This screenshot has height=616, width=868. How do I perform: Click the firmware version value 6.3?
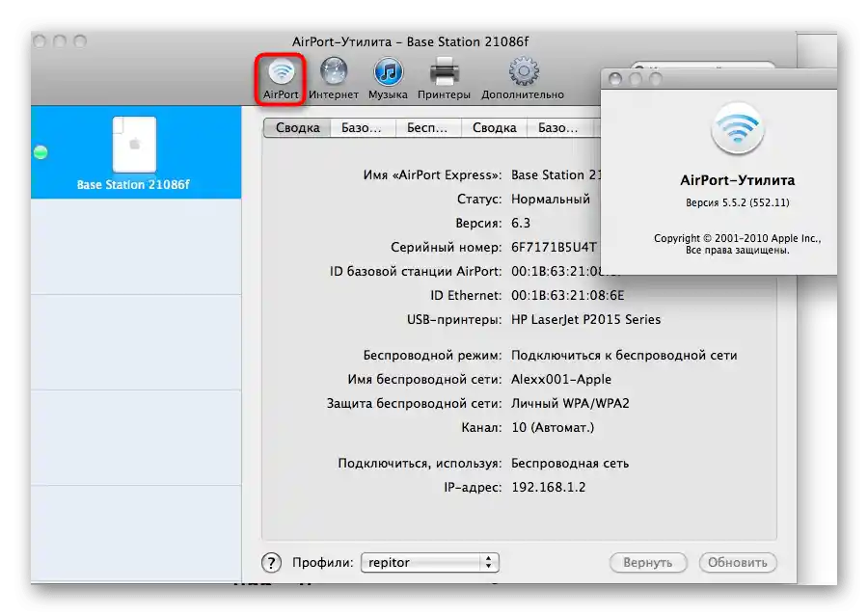pos(521,223)
